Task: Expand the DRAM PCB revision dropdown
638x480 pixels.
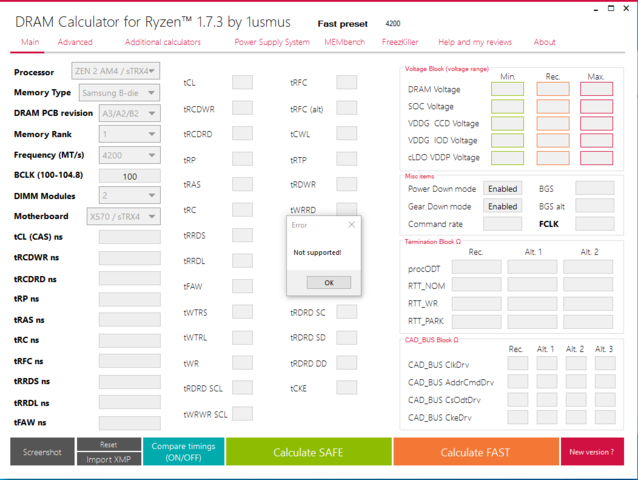Action: [x=129, y=113]
